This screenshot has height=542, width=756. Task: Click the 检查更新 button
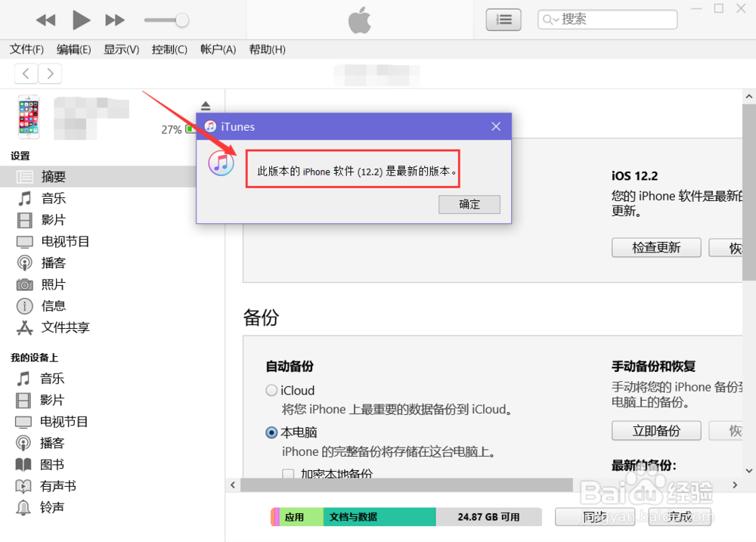656,247
